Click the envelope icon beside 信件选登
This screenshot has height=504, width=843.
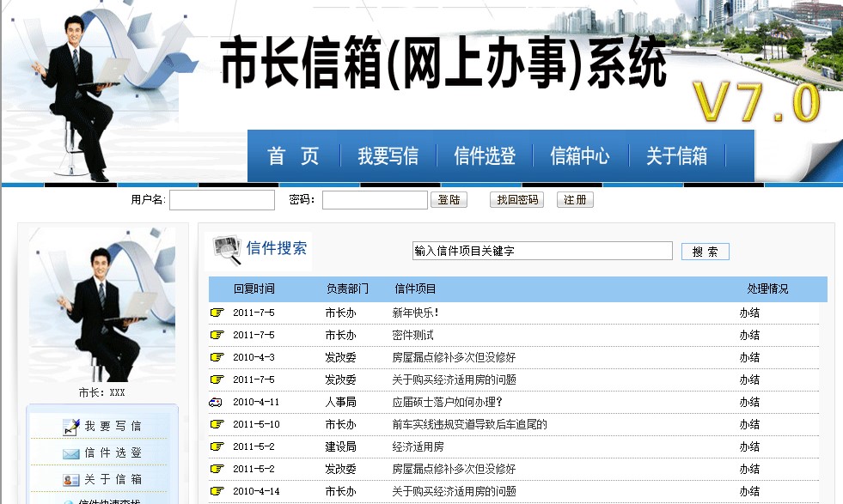pyautogui.click(x=71, y=454)
